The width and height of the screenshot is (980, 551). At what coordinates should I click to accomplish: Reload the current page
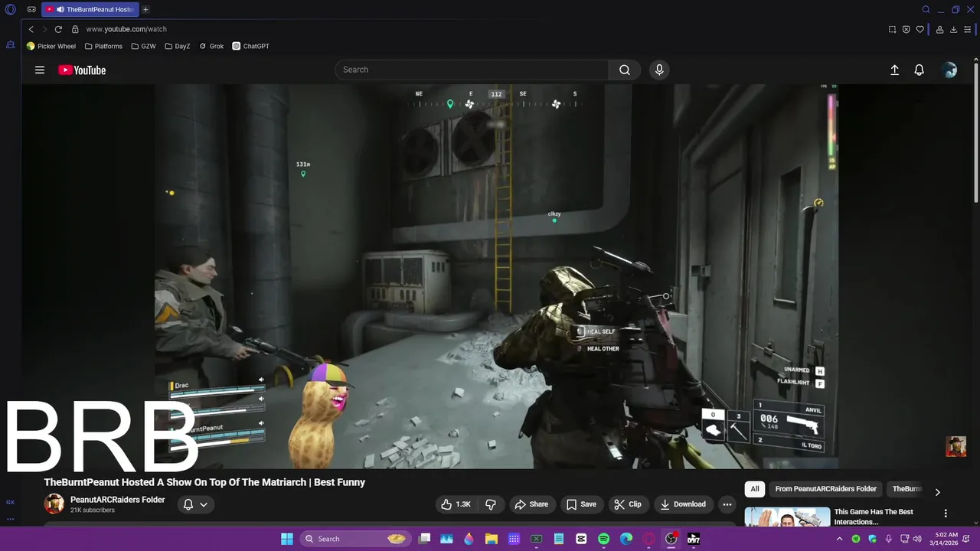(58, 29)
